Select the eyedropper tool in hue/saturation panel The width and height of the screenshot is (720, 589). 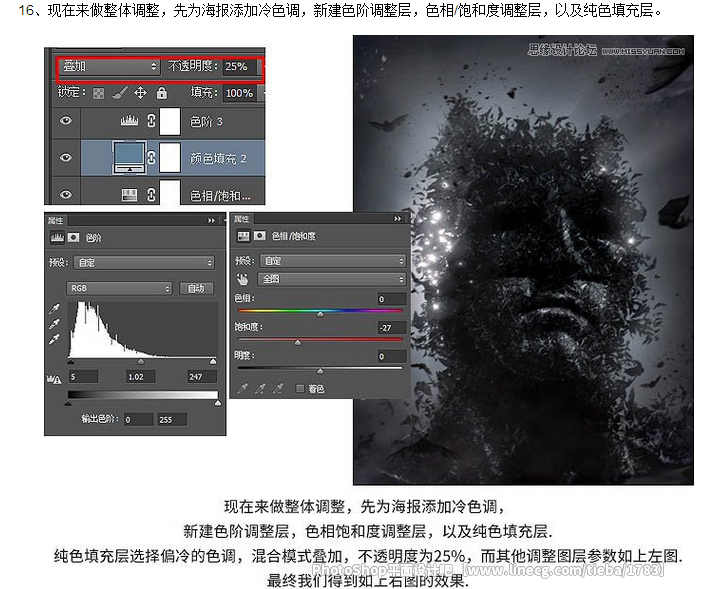242,389
